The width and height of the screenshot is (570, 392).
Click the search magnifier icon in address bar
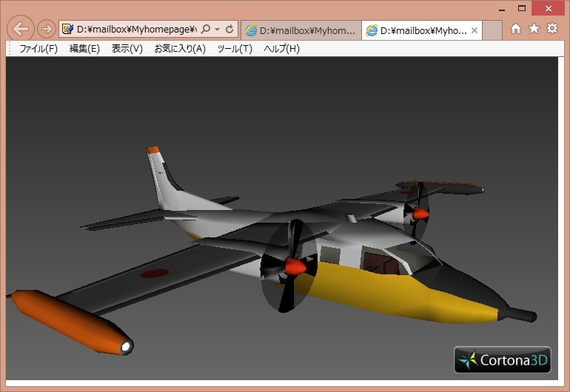[x=206, y=30]
